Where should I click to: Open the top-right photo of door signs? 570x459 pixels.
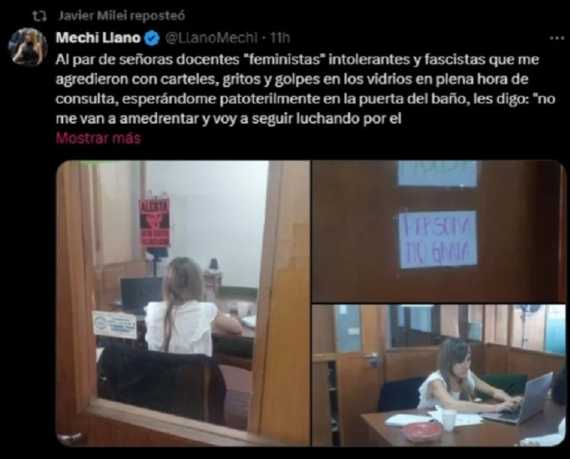coord(439,231)
